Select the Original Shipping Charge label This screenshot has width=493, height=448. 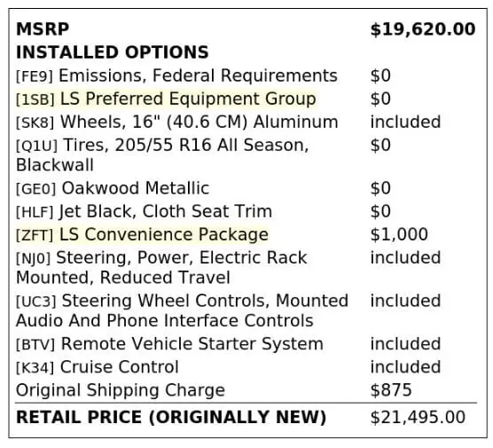pos(121,390)
